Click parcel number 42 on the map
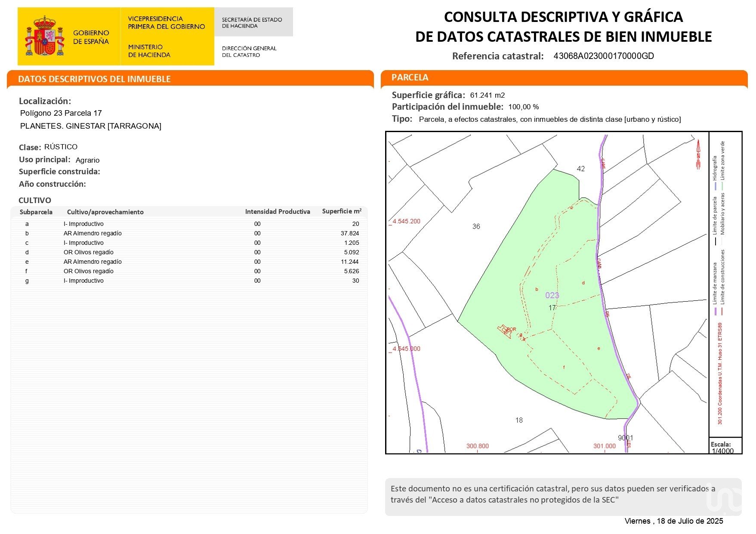Viewport: 756px width, 534px height. pos(580,169)
